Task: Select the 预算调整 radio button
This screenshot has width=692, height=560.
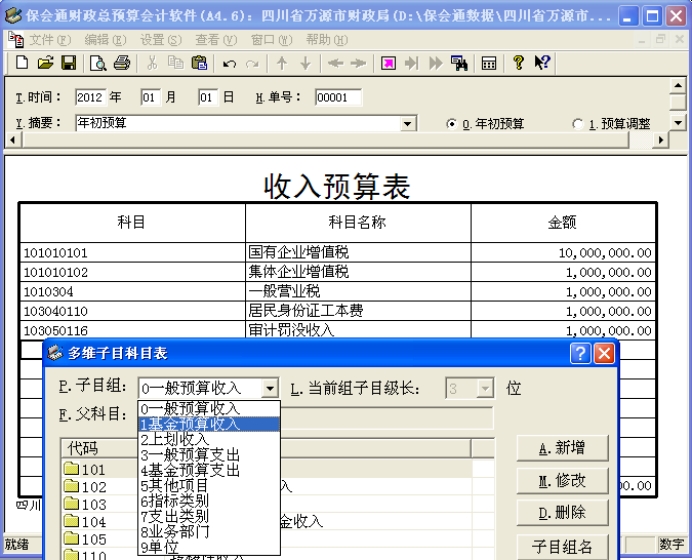Action: [x=578, y=124]
